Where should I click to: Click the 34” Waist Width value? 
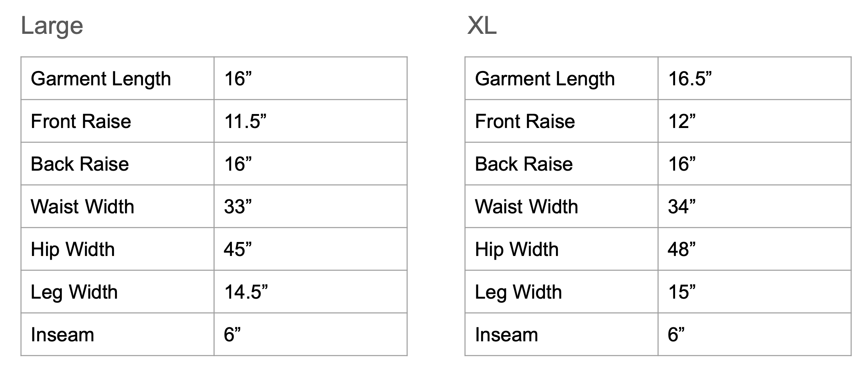682,207
